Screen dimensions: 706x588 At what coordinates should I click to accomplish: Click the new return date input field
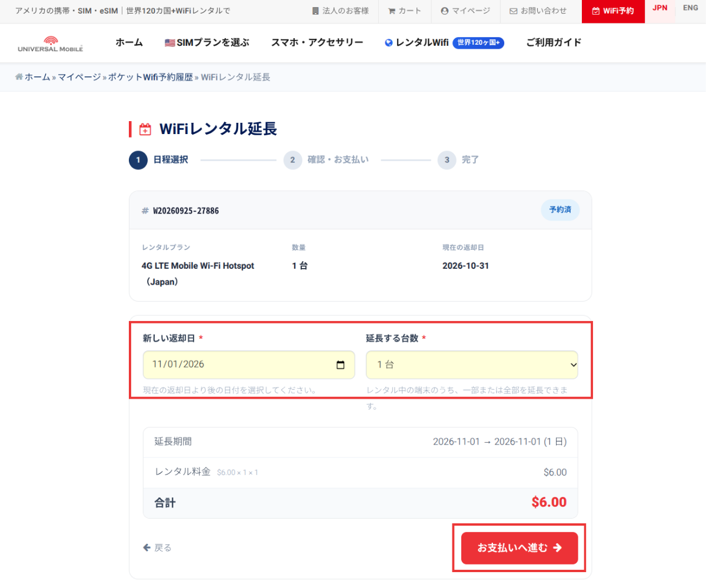click(249, 365)
